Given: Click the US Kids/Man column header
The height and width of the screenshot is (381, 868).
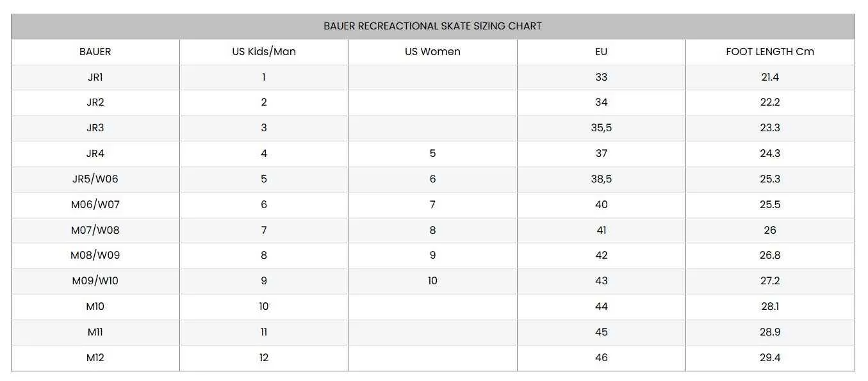Looking at the screenshot, I should tap(264, 52).
